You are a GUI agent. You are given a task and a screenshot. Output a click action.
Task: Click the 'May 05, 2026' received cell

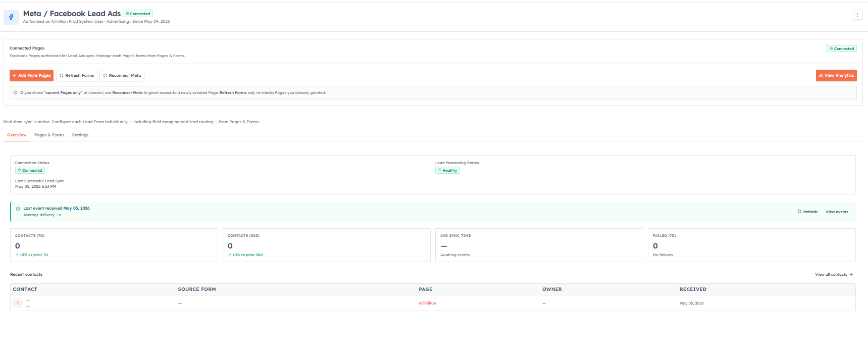point(691,303)
